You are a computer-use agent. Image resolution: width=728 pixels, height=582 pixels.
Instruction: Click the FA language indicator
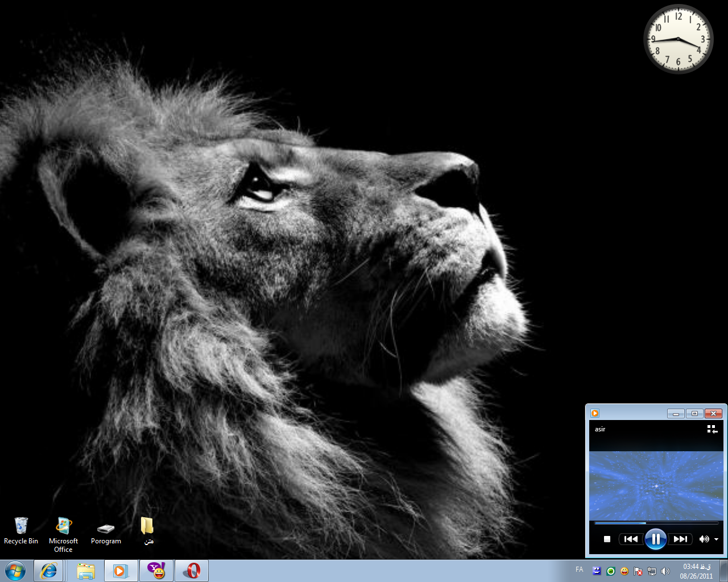click(x=579, y=569)
